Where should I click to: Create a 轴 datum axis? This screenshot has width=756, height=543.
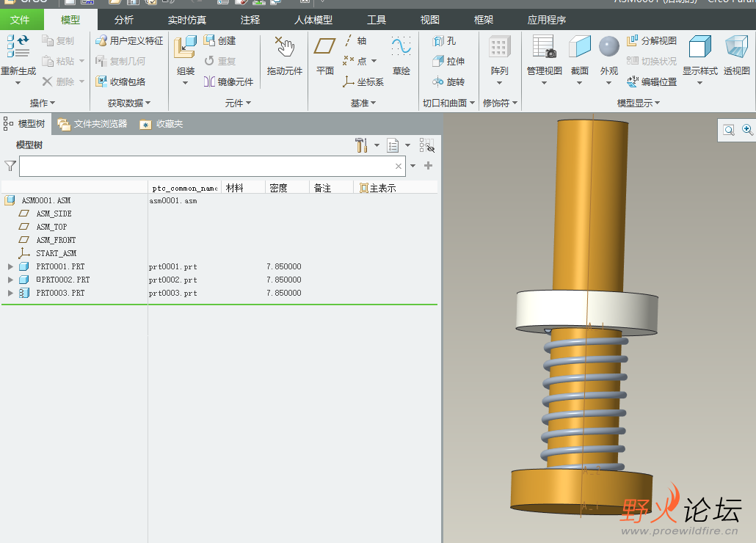355,41
